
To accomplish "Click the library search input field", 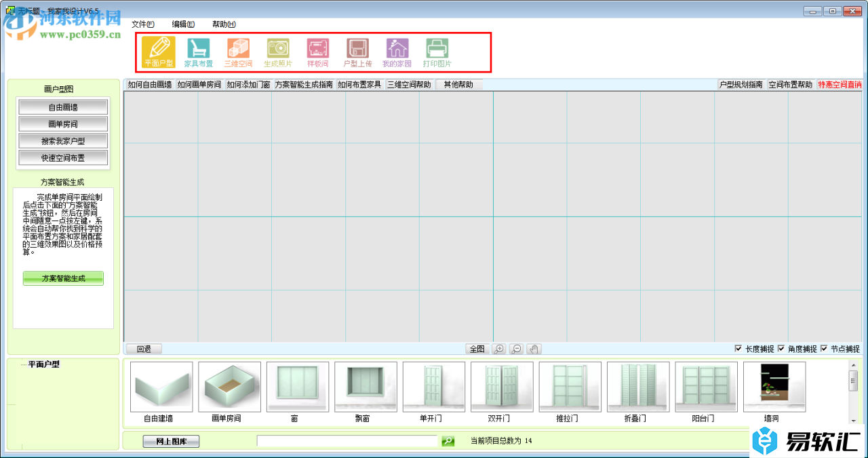I will pos(348,441).
